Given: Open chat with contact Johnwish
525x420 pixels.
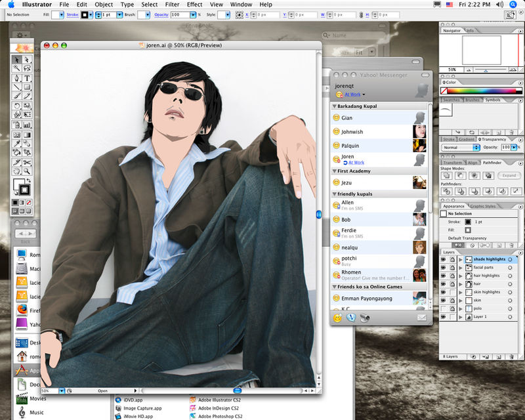Looking at the screenshot, I should (379, 132).
